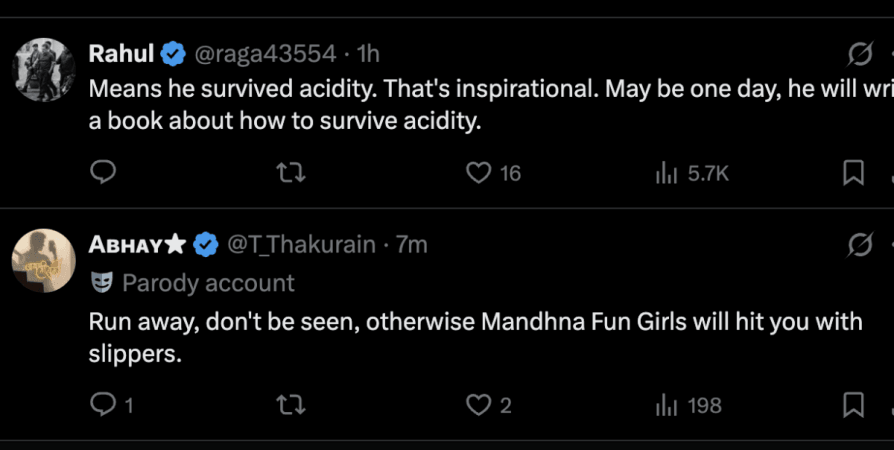Reply to Rahul's acidity tweet
This screenshot has height=450, width=894.
coord(104,174)
